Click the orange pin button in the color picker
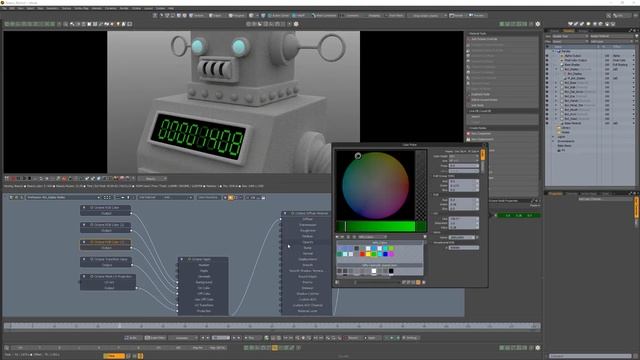 483,155
